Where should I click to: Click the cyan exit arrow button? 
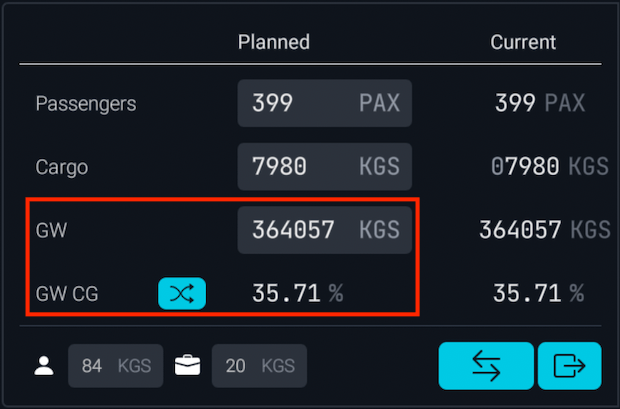coord(569,366)
